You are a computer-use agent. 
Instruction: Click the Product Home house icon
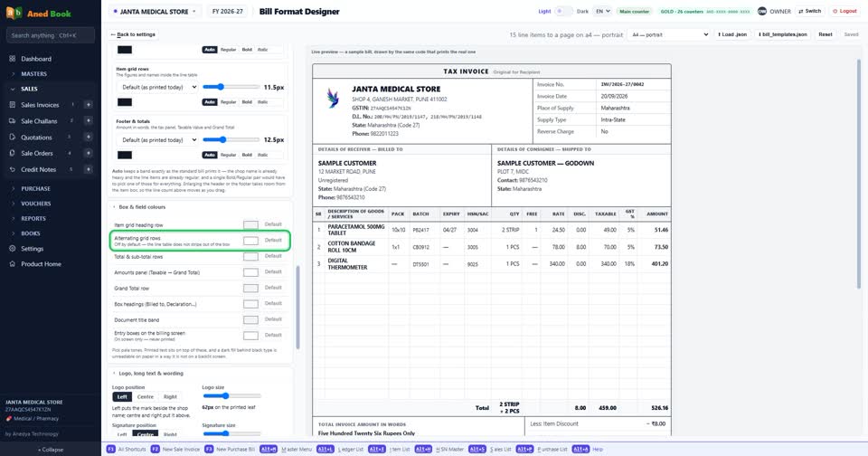[12, 263]
